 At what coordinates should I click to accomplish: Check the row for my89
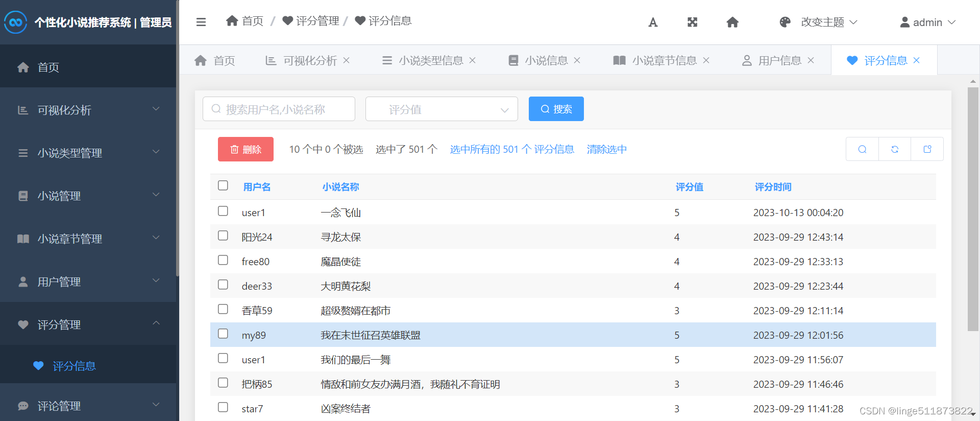pos(223,334)
